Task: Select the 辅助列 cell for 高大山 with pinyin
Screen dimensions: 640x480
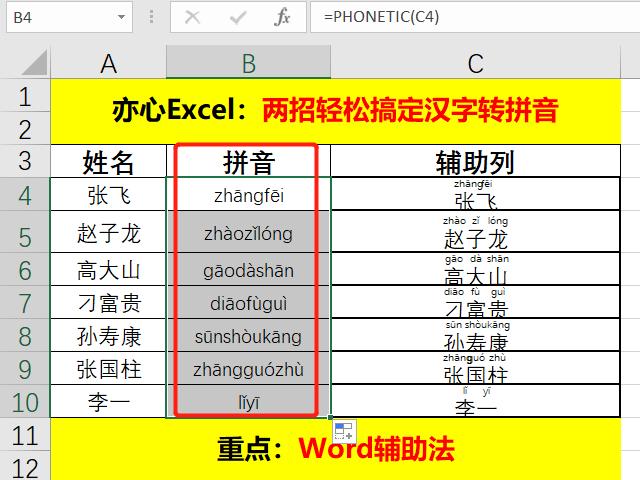Action: pos(476,269)
